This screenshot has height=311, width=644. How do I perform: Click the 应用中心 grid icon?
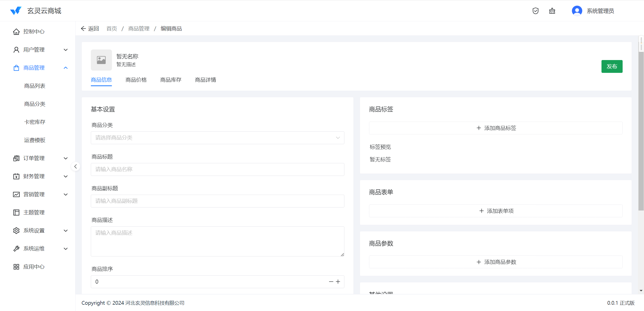coord(16,267)
